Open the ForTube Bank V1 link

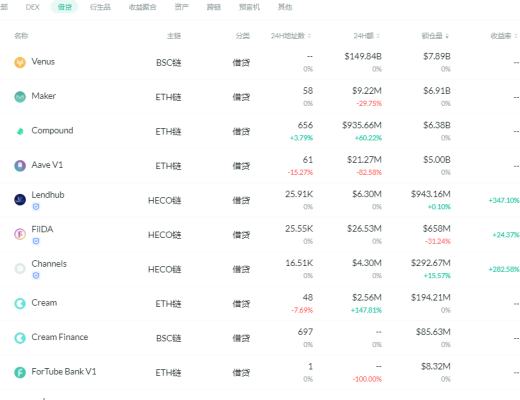[64, 372]
